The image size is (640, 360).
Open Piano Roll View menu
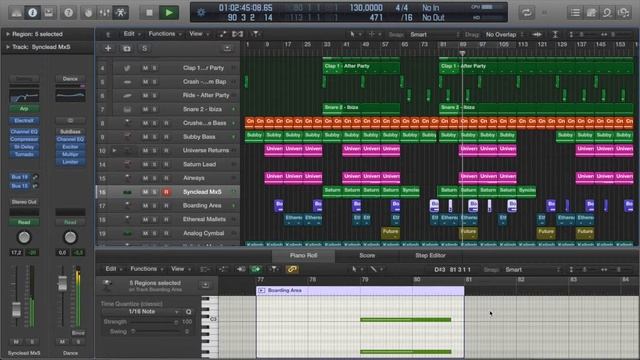click(x=180, y=269)
